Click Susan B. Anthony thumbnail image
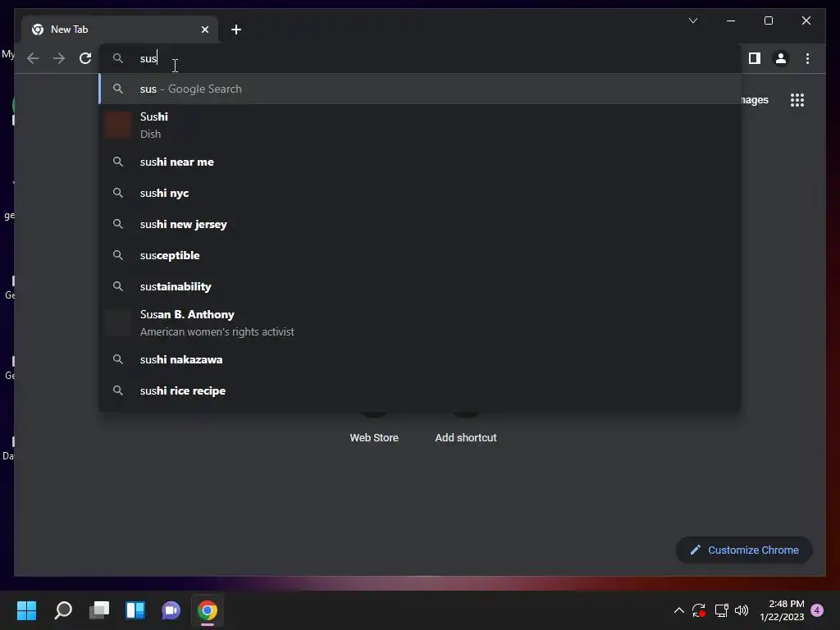 (118, 322)
